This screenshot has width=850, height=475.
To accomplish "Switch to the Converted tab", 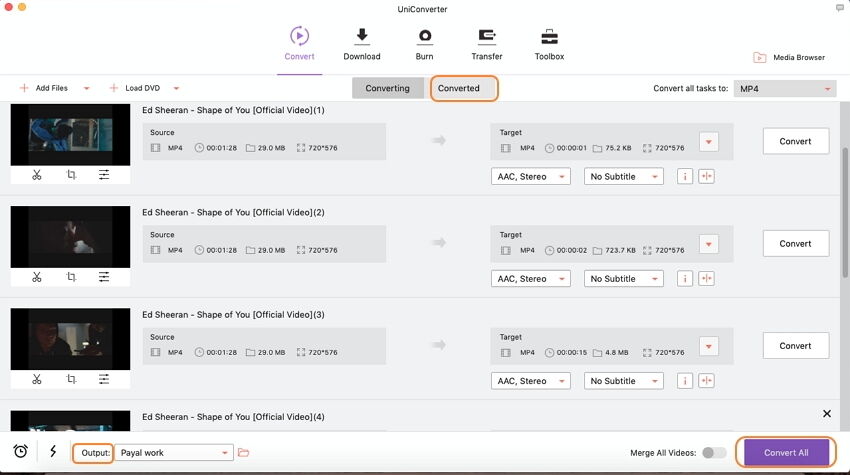I will 459,88.
